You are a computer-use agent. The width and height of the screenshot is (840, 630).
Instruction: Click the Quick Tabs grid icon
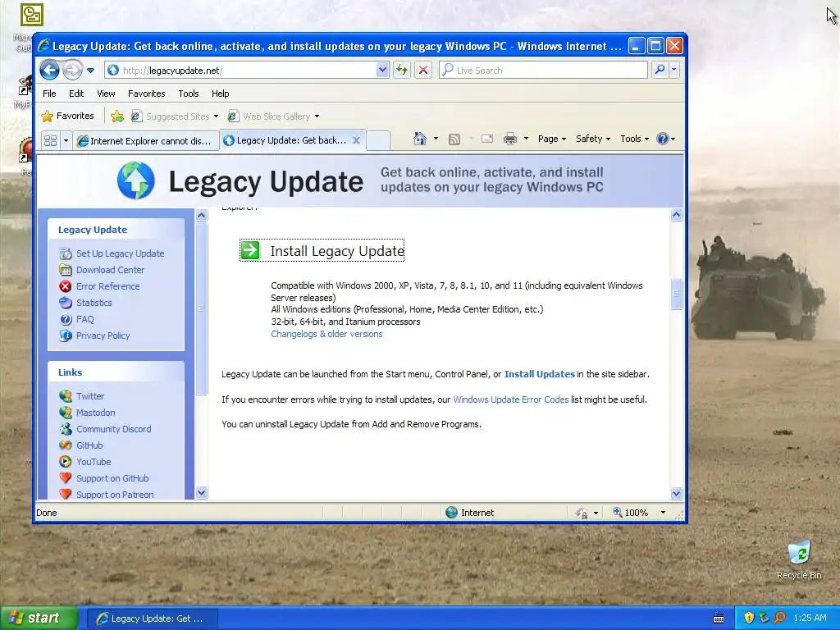pos(50,141)
